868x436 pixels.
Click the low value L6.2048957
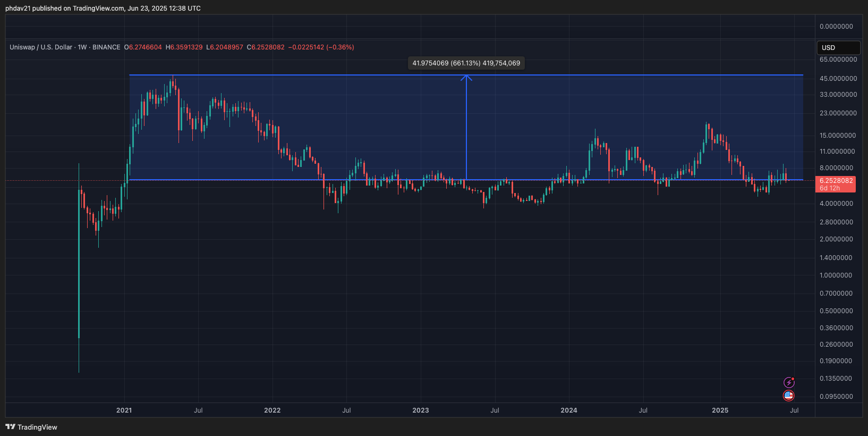pos(225,47)
